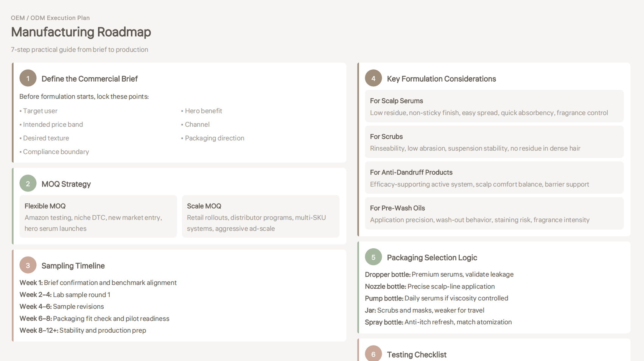Image resolution: width=644 pixels, height=361 pixels.
Task: Click the Manufacturing Roadmap title
Action: coord(81,32)
